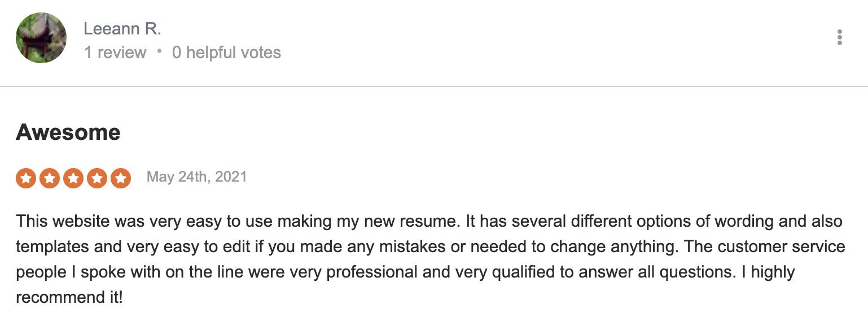The image size is (868, 317).
Task: Click the May 24th, 2021 review date
Action: coord(197,177)
